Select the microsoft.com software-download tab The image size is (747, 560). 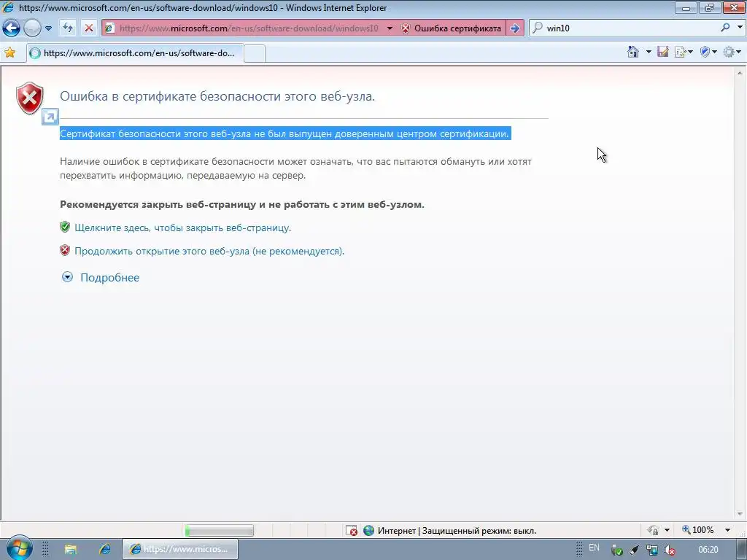point(135,52)
